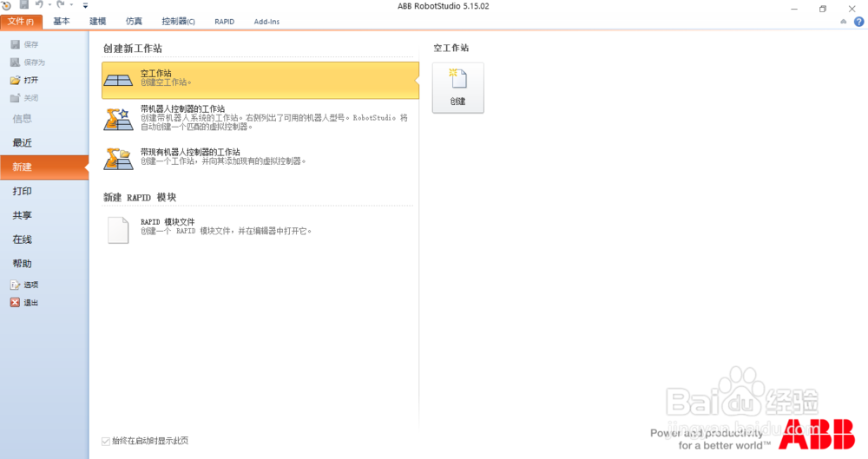This screenshot has height=459, width=868.
Task: Click the Save (保存) icon in sidebar
Action: (x=16, y=44)
